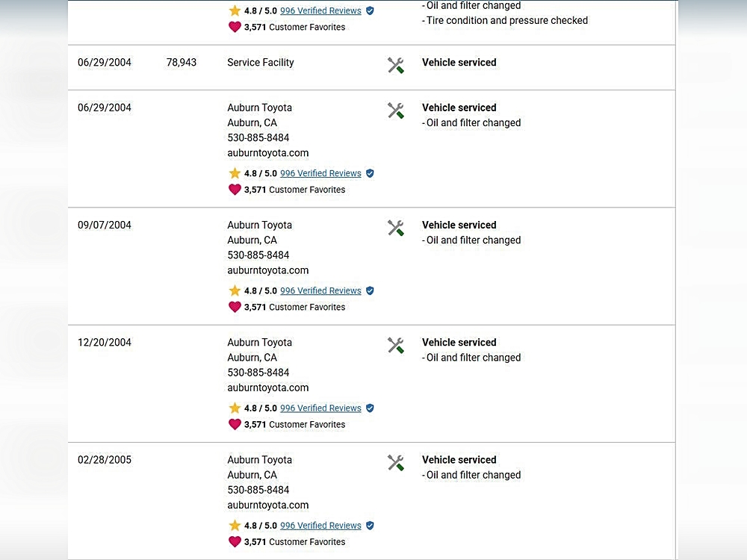Open 996 Verified Reviews link in the 12/20/2004 entry
This screenshot has height=560, width=747.
coord(320,408)
